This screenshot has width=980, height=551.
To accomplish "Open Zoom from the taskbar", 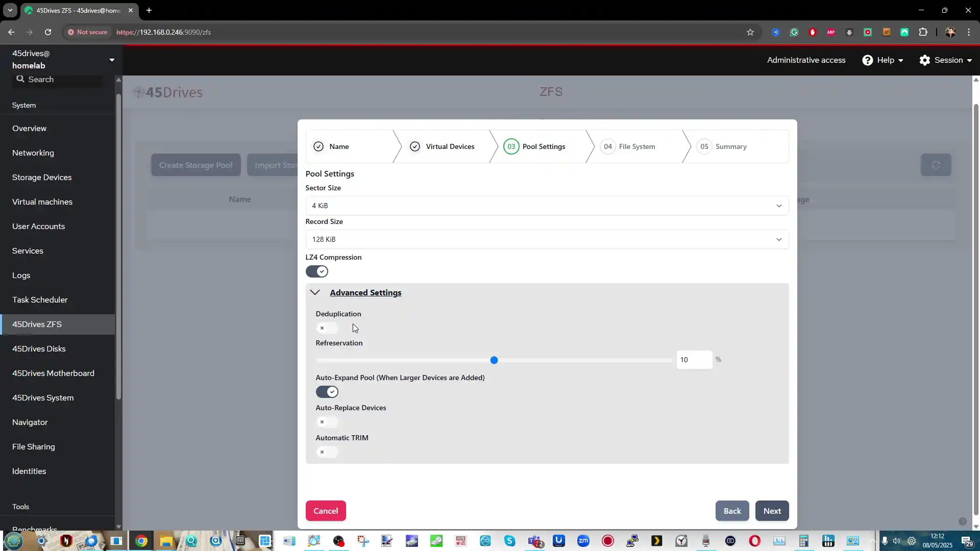I will click(583, 541).
